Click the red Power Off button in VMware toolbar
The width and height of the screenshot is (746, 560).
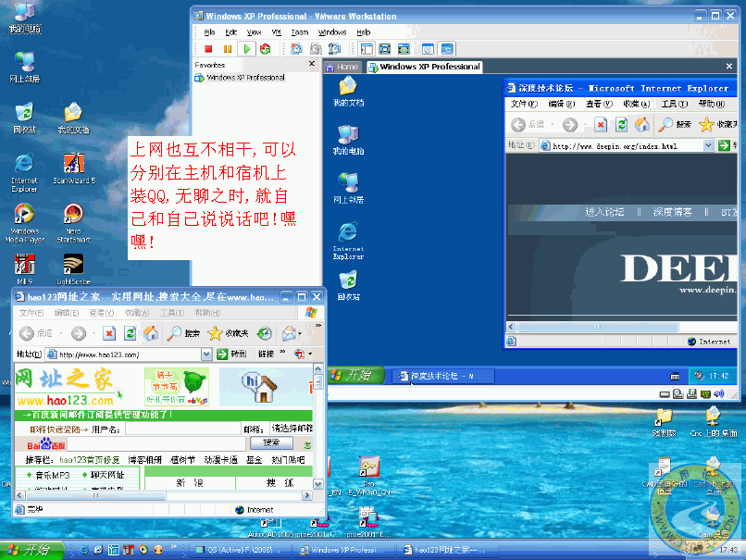point(208,49)
